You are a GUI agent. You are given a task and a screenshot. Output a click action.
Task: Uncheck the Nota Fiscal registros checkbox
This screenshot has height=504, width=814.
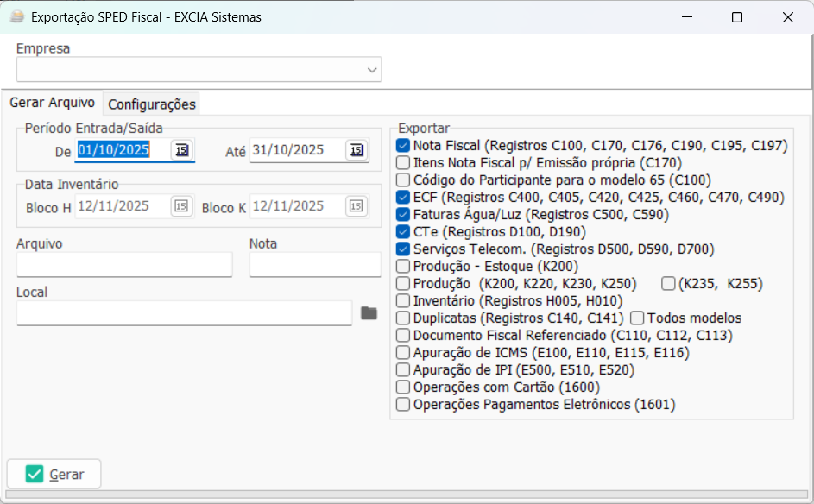click(x=403, y=146)
